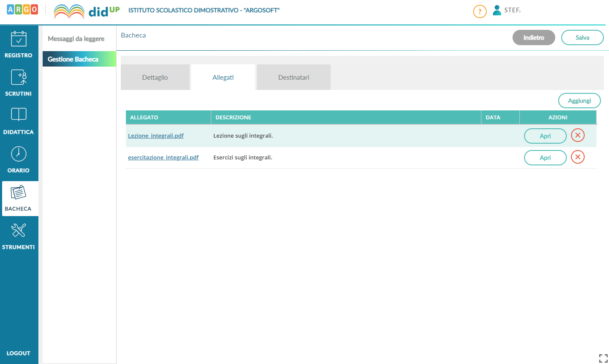Click Apri for esercitazione_integrali.pdf
Image resolution: width=609 pixels, height=364 pixels.
pos(545,158)
